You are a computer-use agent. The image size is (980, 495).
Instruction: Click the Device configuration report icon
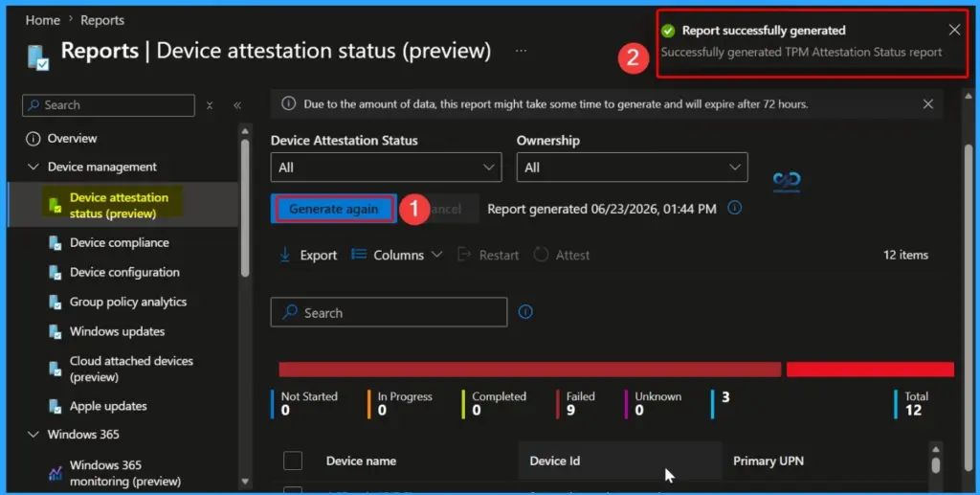(55, 273)
